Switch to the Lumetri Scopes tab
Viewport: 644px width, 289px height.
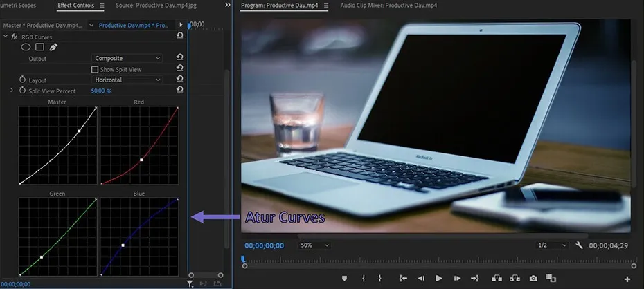(x=18, y=6)
